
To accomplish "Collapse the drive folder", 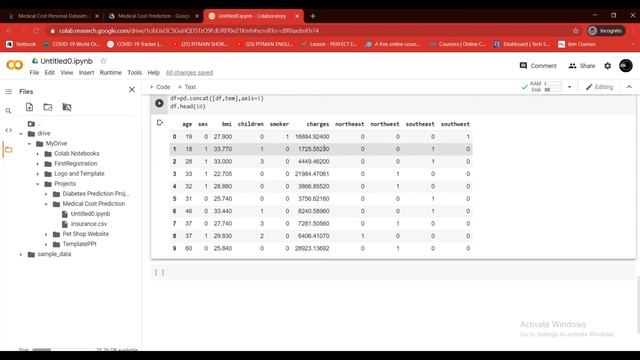I will click(21, 133).
